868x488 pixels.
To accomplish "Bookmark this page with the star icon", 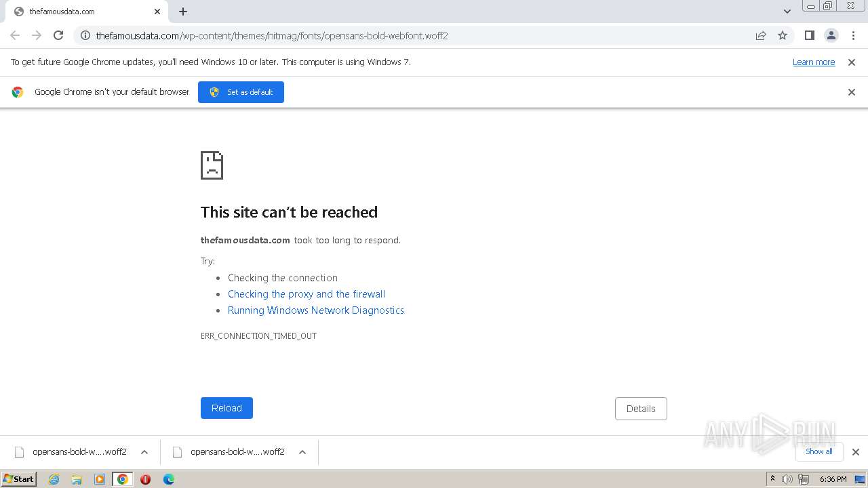I will pyautogui.click(x=783, y=35).
